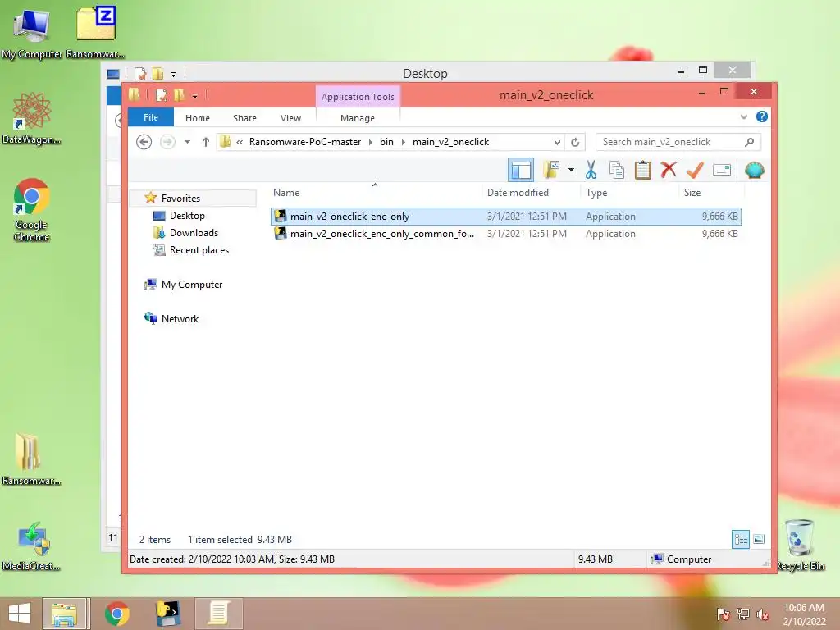This screenshot has height=630, width=840.
Task: Open the address bar history dropdown
Action: click(x=557, y=142)
